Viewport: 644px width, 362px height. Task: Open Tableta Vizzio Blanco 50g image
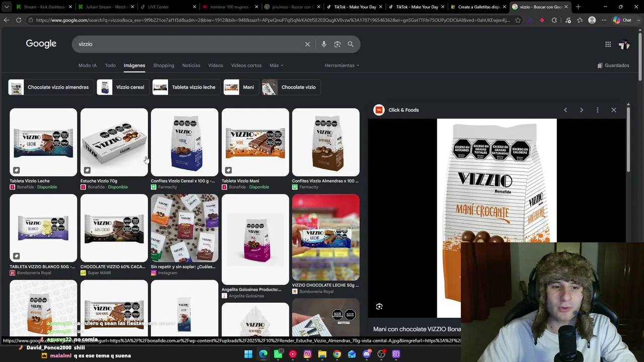pos(43,228)
